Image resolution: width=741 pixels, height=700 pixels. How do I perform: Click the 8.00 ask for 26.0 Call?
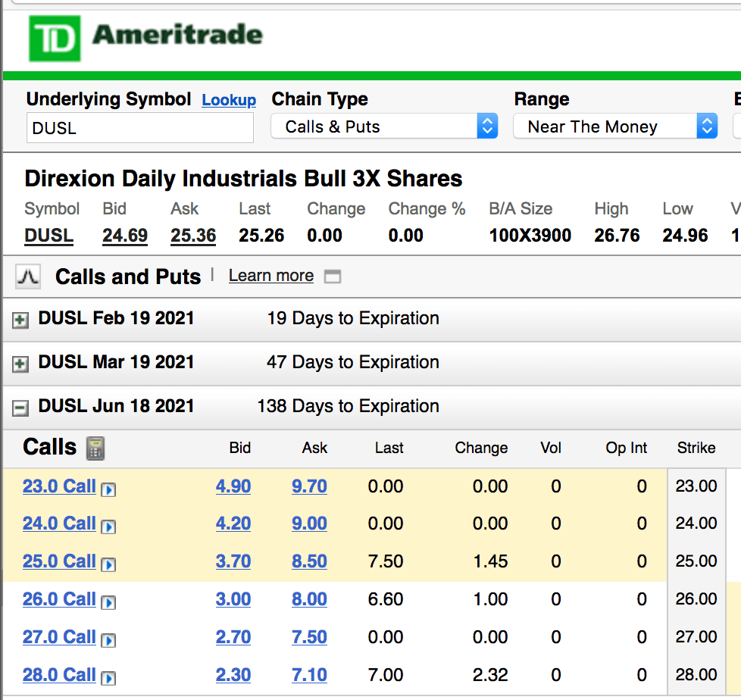click(x=310, y=598)
